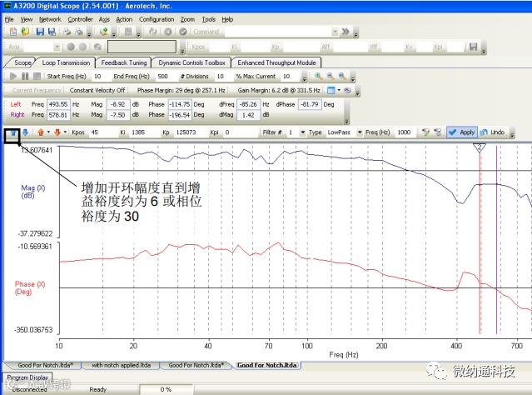The height and width of the screenshot is (395, 532).
Task: Select the 'with notch applied.ltda' file tab
Action: [121, 366]
